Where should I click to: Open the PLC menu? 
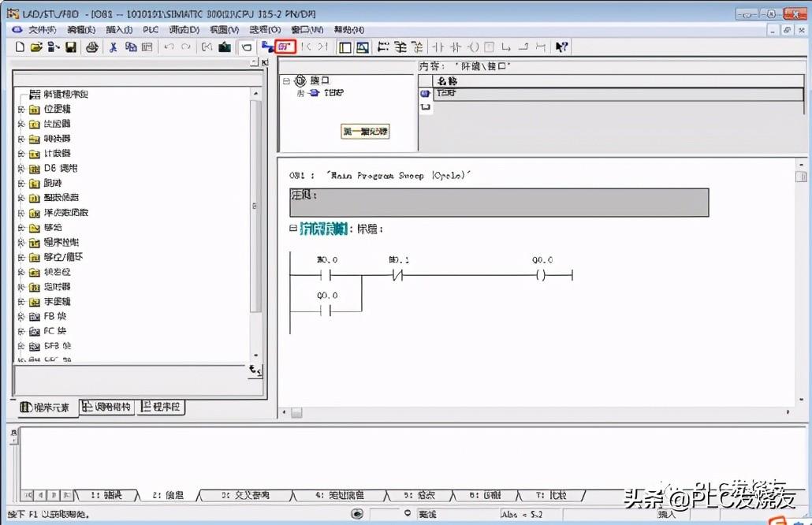coord(151,30)
